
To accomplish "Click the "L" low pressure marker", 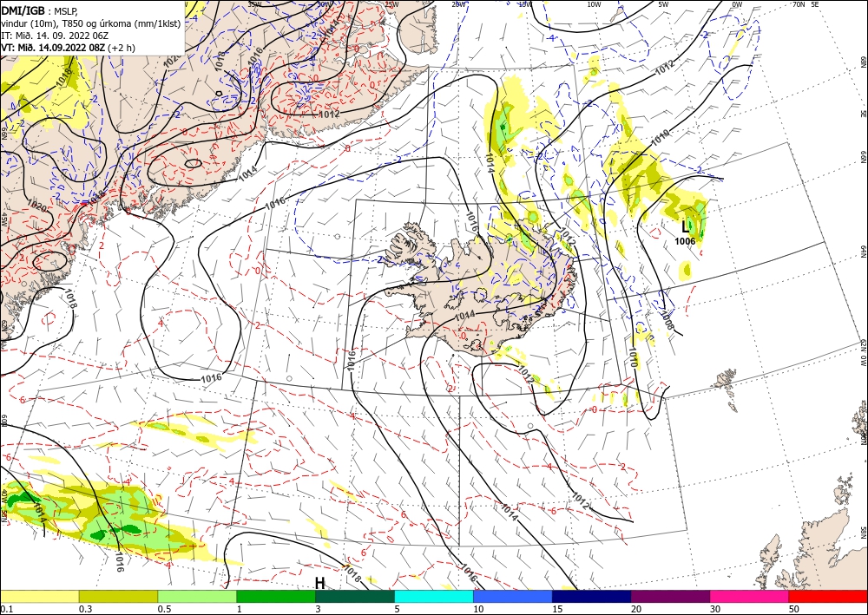I will tap(686, 226).
